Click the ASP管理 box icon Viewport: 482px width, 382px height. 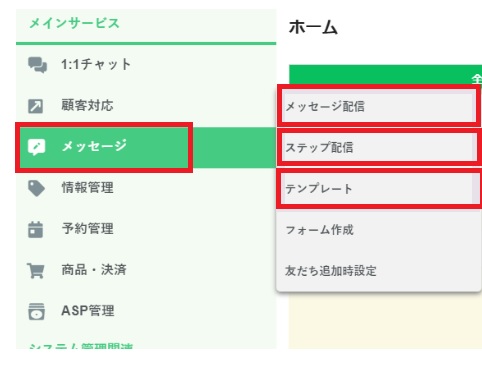coord(36,311)
